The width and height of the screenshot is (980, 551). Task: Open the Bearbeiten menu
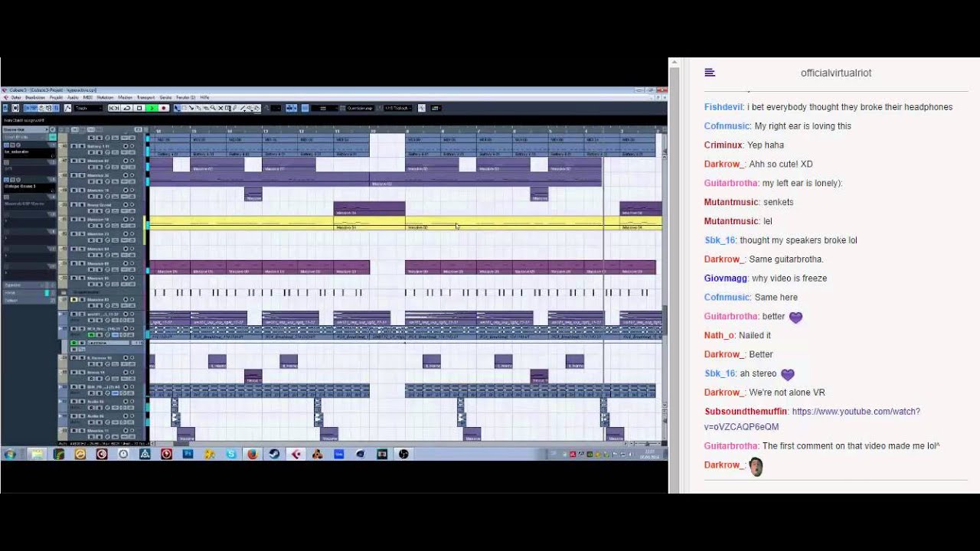35,97
